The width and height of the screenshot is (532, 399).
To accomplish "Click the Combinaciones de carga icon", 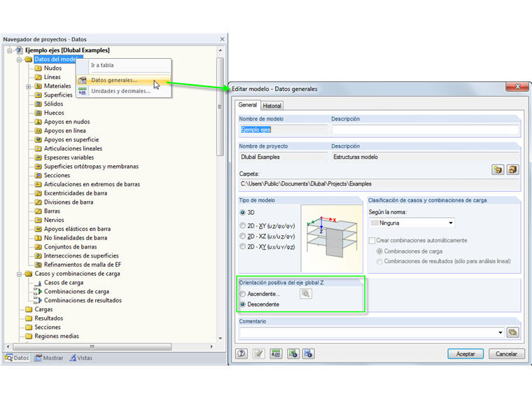I will pos(38,291).
